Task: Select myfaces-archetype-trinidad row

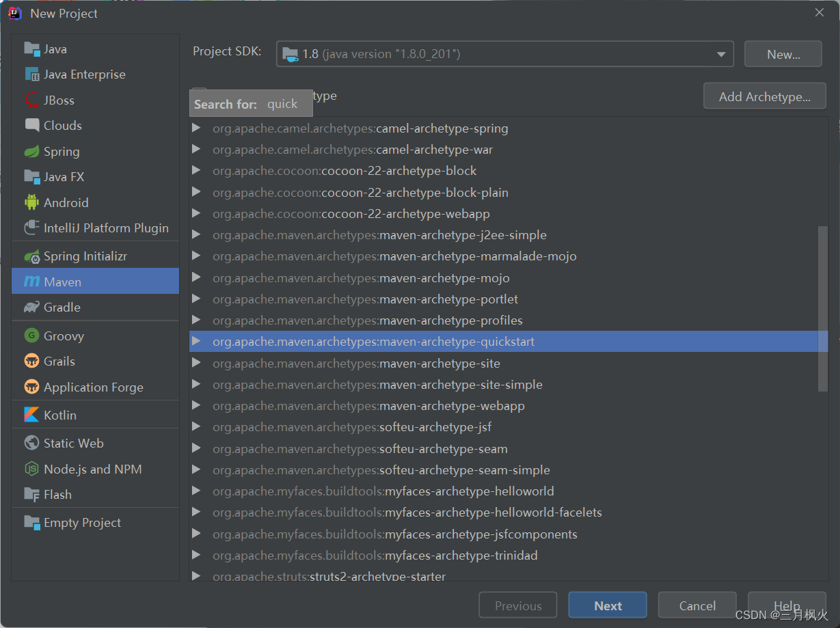Action: 509,555
